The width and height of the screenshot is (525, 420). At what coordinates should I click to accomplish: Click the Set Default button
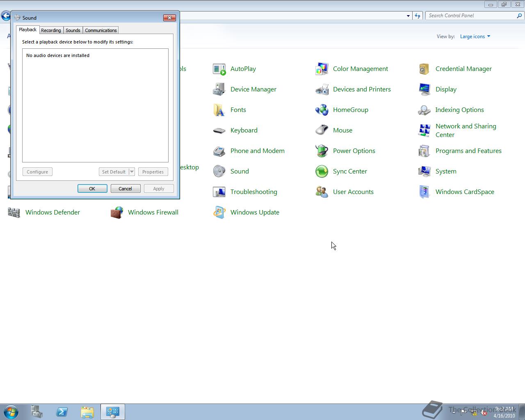[114, 172]
